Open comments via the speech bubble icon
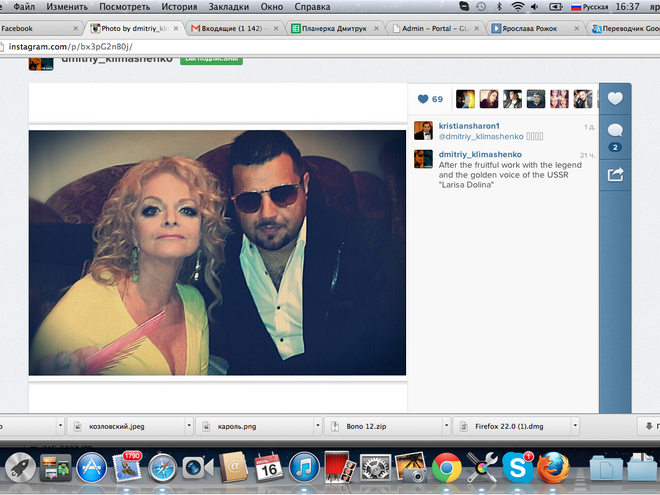The width and height of the screenshot is (660, 495). [615, 132]
